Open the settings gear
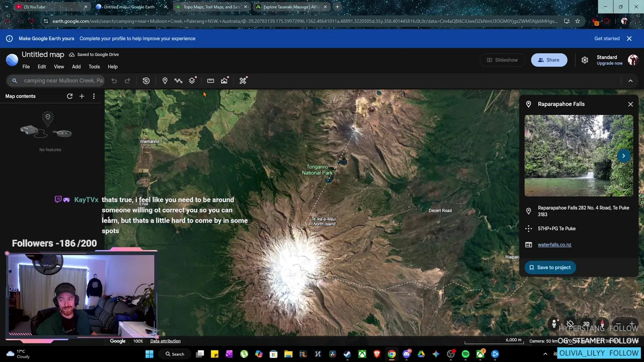The width and height of the screenshot is (644, 362). pyautogui.click(x=585, y=60)
